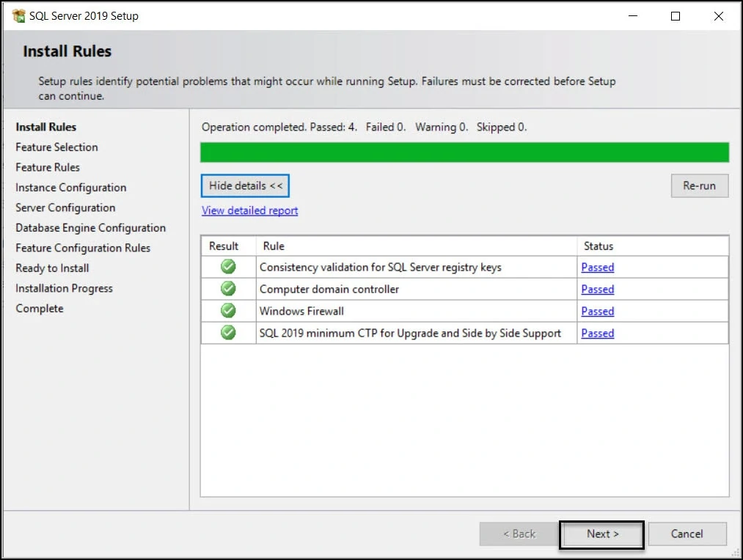This screenshot has height=560, width=743.
Task: Click green check icon for Computer domain controller
Action: (x=228, y=288)
